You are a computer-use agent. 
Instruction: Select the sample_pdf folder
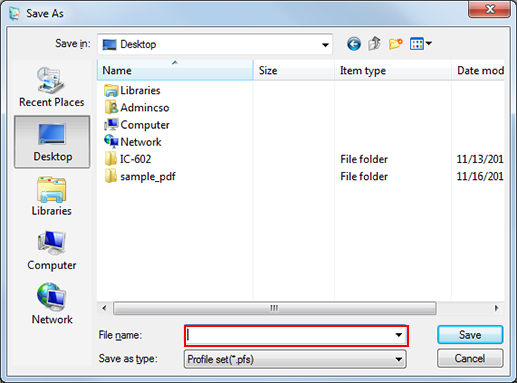click(x=140, y=176)
